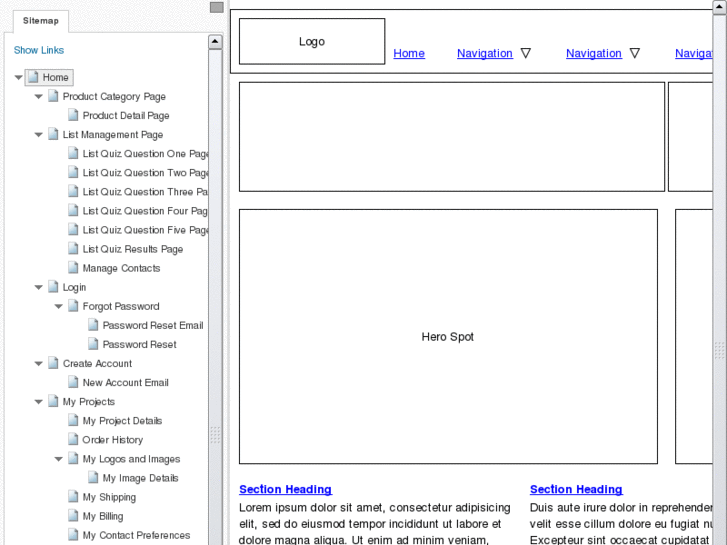Click page icon beside List Quiz Question Three
The width and height of the screenshot is (727, 545).
pyautogui.click(x=73, y=191)
